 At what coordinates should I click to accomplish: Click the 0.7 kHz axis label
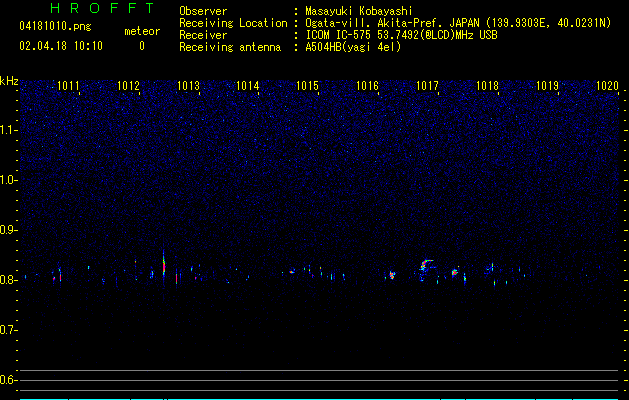[7, 330]
